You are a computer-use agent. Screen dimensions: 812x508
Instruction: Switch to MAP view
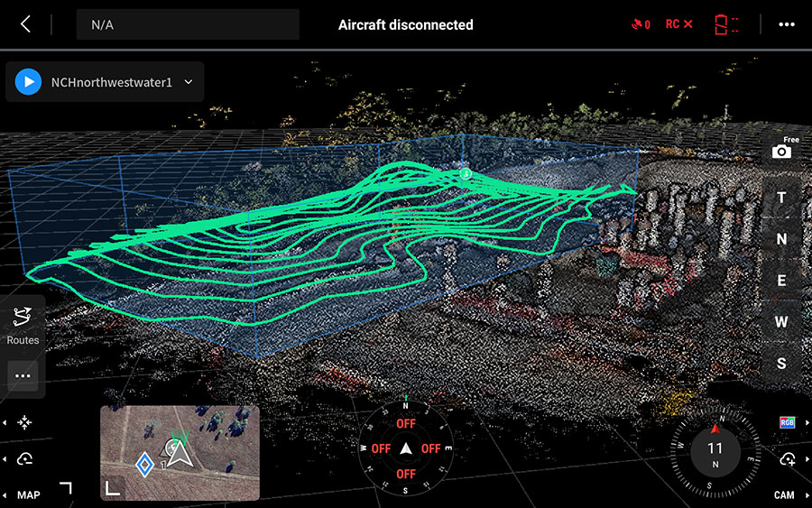tap(29, 495)
